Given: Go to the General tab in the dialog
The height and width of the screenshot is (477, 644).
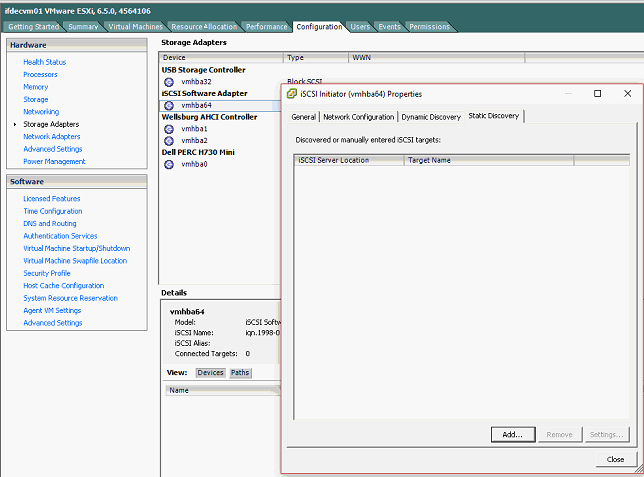Looking at the screenshot, I should click(303, 117).
